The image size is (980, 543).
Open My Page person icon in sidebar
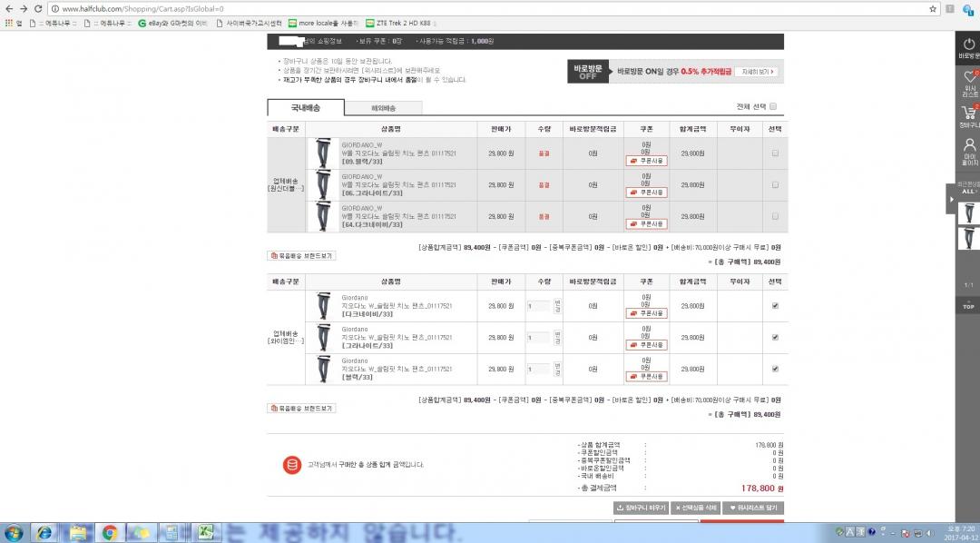coord(969,148)
